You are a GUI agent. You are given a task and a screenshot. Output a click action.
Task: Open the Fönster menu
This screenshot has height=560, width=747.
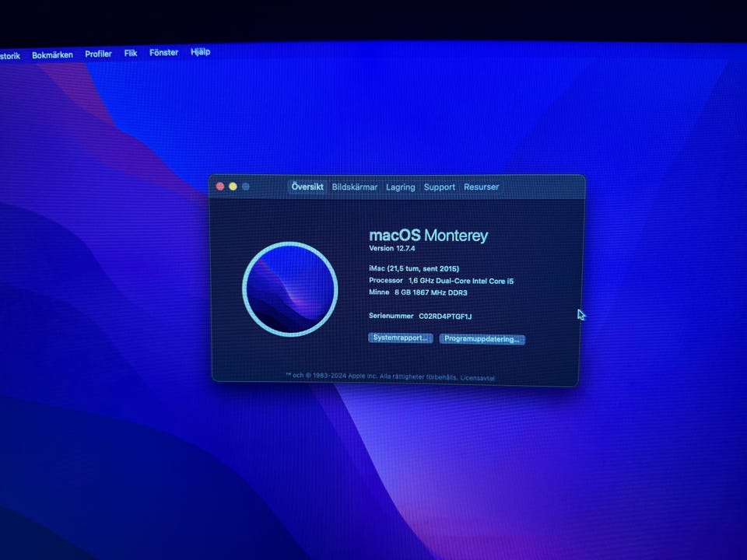163,53
